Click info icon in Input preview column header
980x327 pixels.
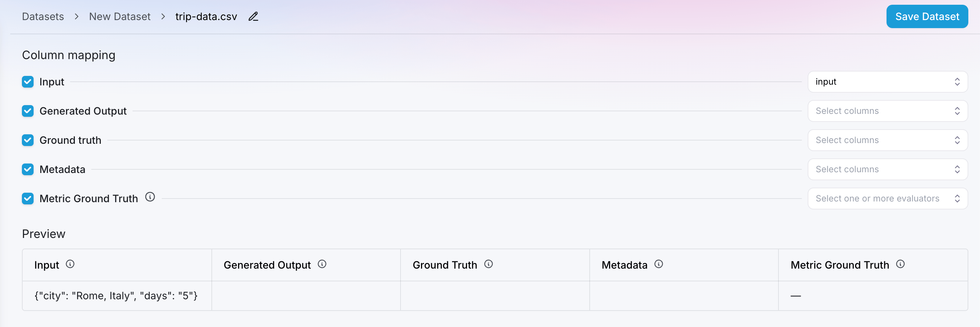point(70,264)
